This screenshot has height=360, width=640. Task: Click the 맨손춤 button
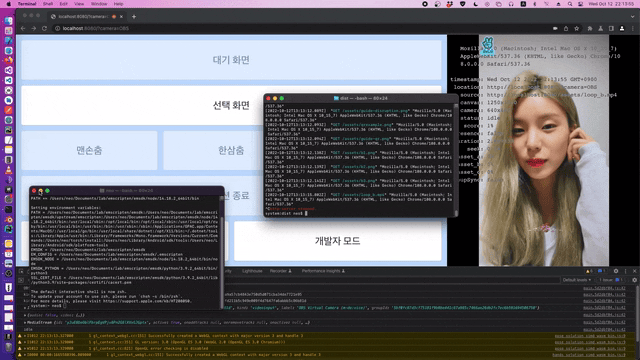pyautogui.click(x=89, y=150)
